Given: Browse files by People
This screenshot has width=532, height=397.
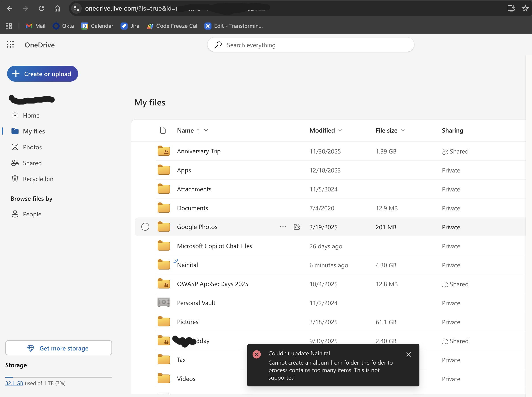Looking at the screenshot, I should [32, 214].
